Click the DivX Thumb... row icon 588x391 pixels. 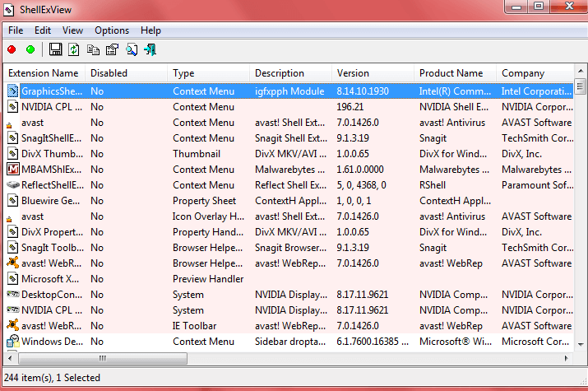(13, 154)
